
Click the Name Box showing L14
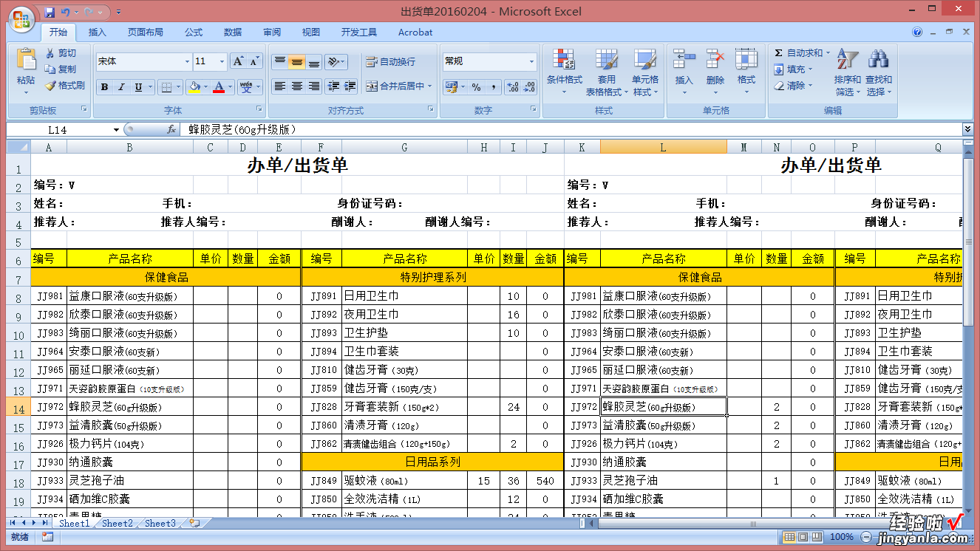(x=58, y=130)
